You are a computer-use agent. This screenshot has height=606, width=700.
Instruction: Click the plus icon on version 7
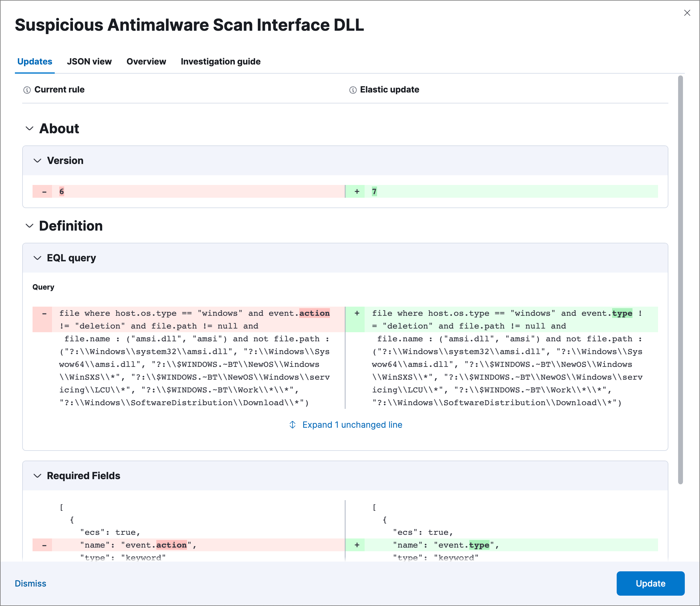pyautogui.click(x=355, y=191)
